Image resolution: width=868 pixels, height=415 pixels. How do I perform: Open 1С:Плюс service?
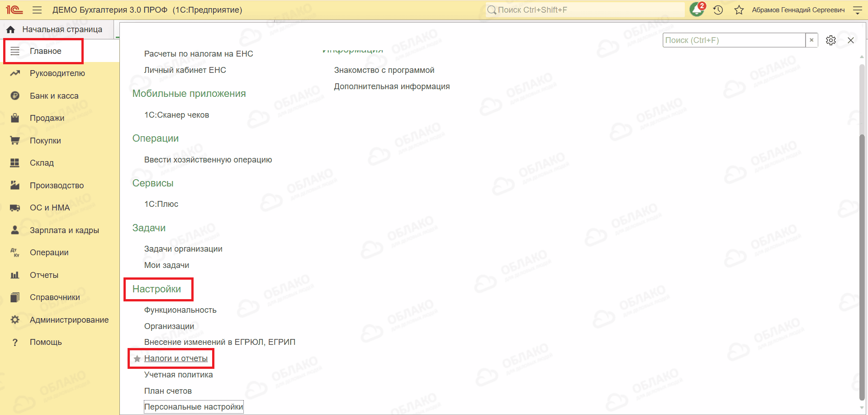[x=161, y=204]
